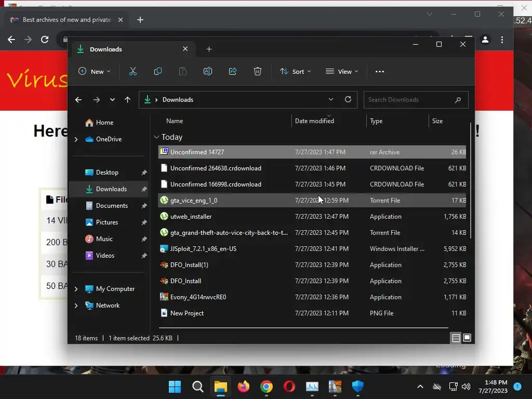Select Unconfirmed 14727 rar archive
Viewport: 532px width, 399px height.
[x=312, y=152]
